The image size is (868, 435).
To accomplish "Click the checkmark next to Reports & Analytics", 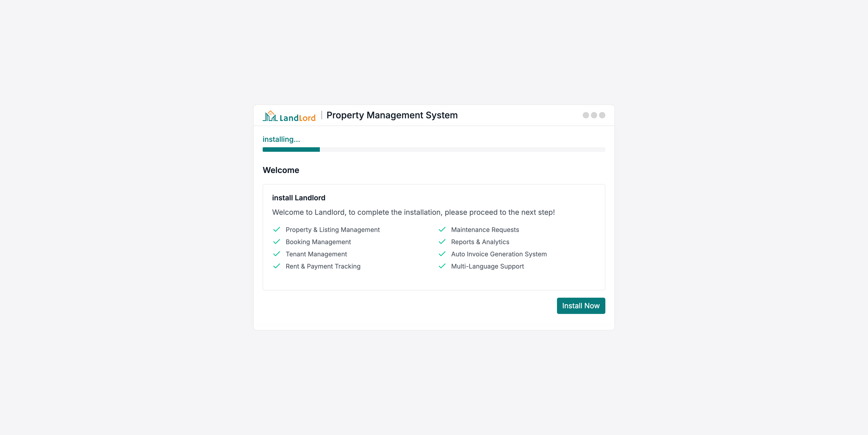I will click(442, 242).
